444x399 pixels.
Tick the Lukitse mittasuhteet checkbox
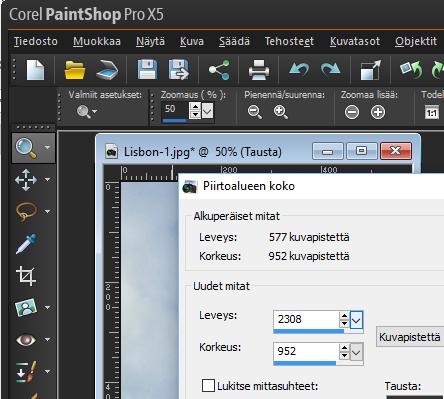pyautogui.click(x=208, y=386)
